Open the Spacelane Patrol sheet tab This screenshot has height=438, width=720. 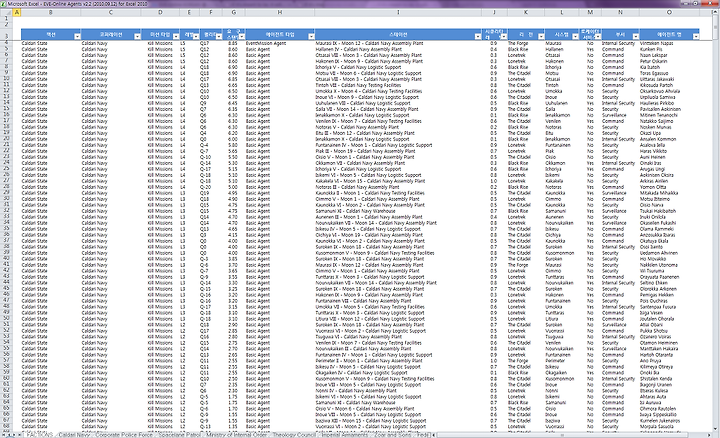pyautogui.click(x=180, y=434)
